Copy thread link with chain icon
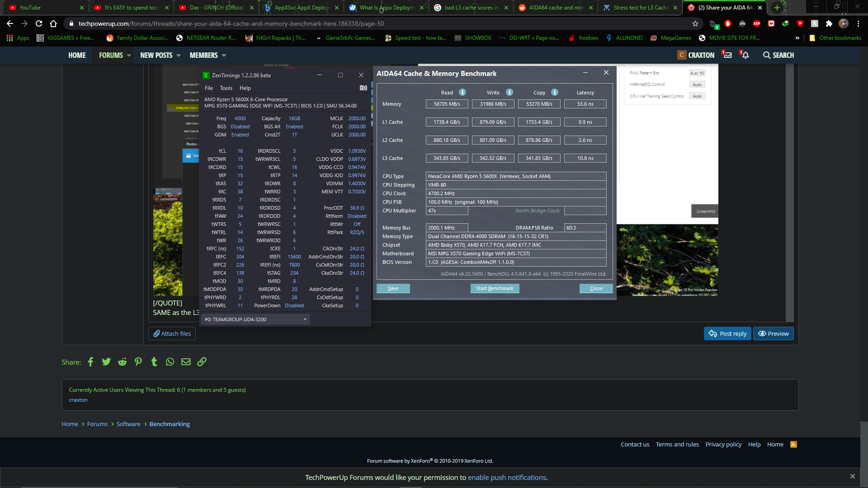This screenshot has height=488, width=868. tap(202, 362)
